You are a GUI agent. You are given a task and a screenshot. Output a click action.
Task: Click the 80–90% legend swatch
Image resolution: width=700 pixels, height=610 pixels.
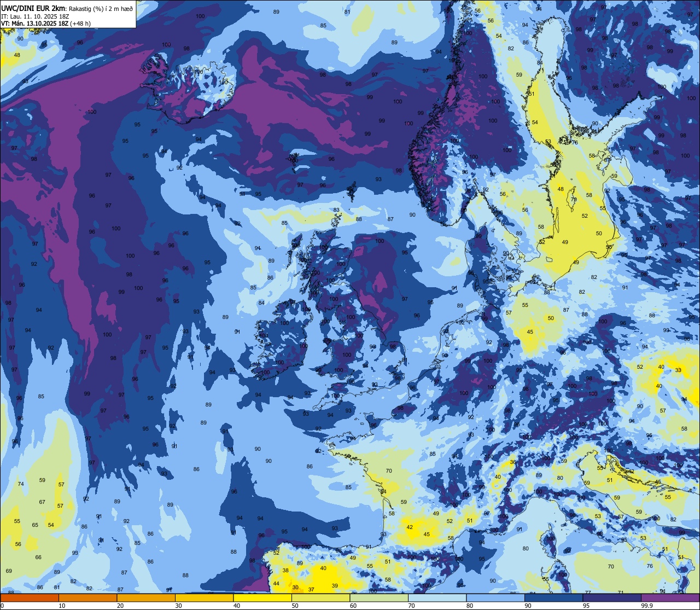(495, 597)
